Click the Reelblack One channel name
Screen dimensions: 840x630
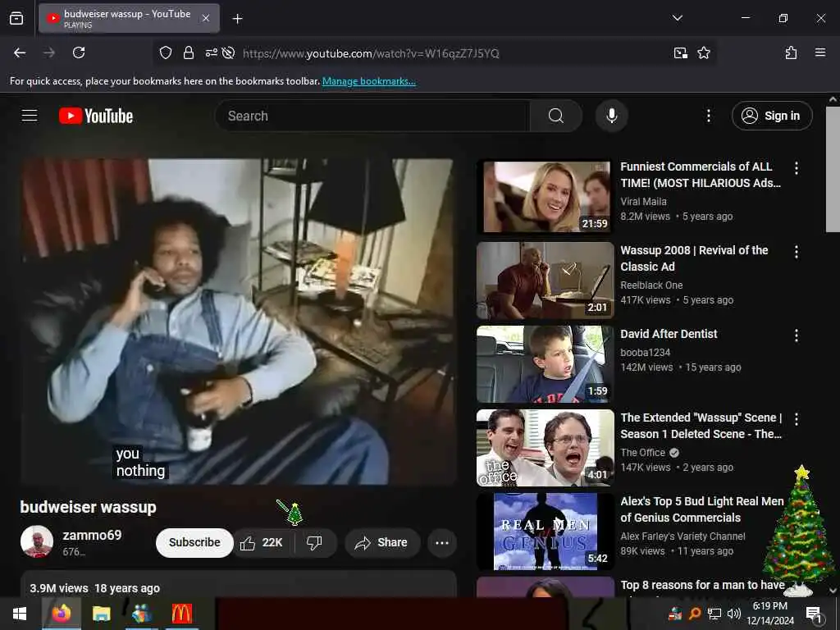tap(651, 285)
